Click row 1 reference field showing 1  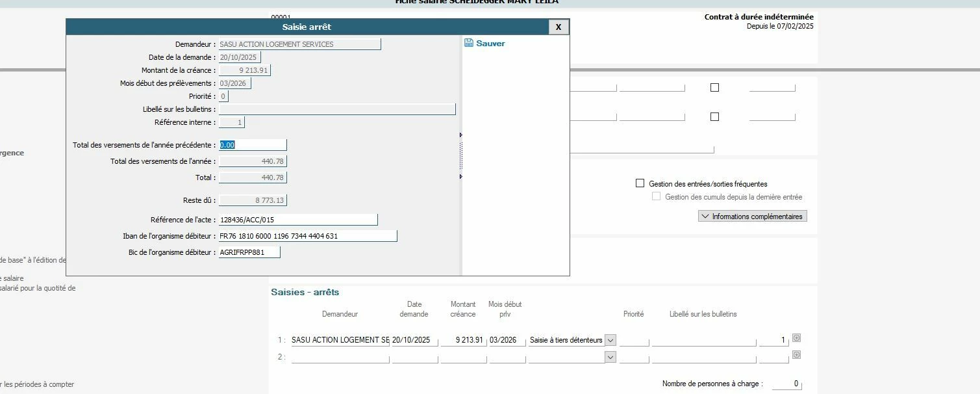773,340
